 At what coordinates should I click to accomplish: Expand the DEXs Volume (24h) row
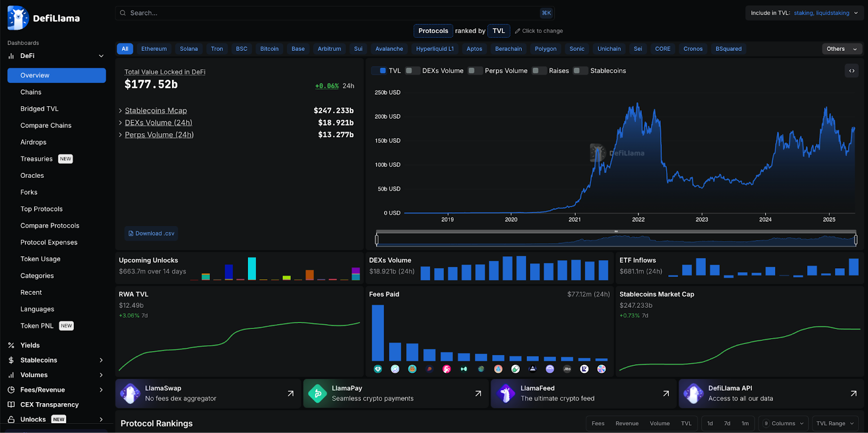point(236,123)
